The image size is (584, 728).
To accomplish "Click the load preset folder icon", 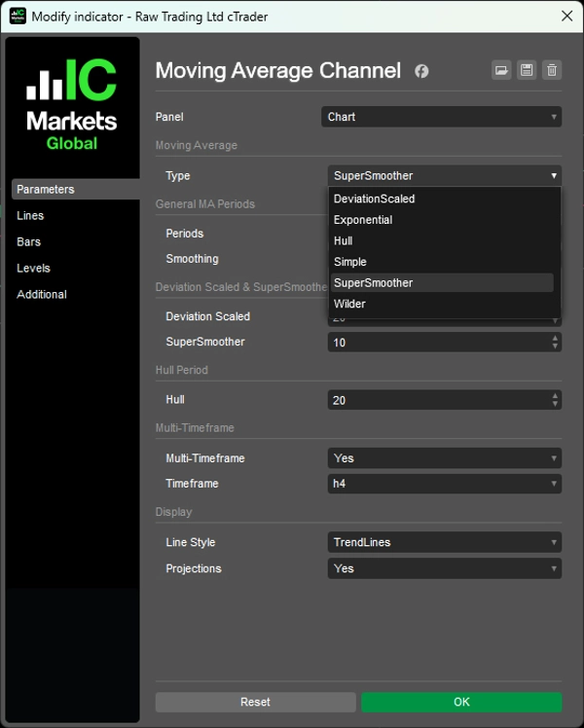I will (x=501, y=70).
